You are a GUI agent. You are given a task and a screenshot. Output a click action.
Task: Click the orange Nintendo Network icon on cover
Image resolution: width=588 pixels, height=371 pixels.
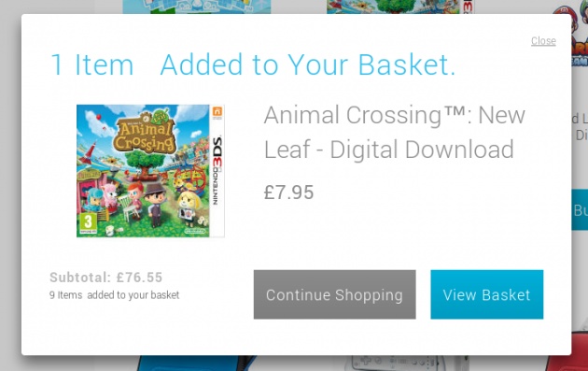tap(217, 112)
